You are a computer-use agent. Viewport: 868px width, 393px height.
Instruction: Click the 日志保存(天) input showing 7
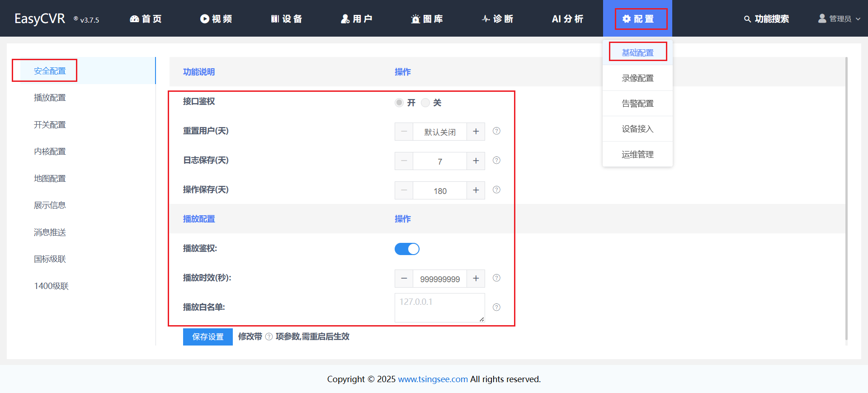[x=440, y=161]
